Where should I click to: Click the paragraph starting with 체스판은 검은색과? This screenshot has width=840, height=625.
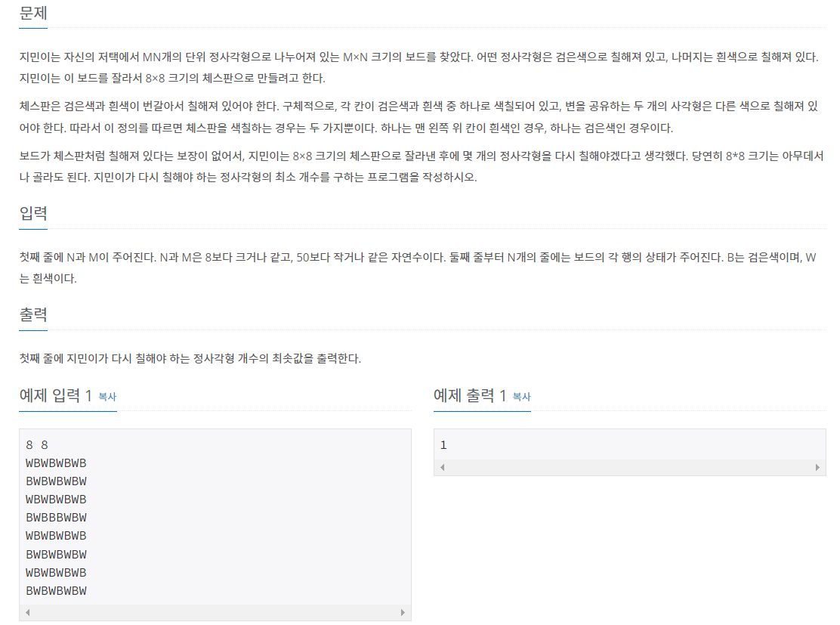419,117
